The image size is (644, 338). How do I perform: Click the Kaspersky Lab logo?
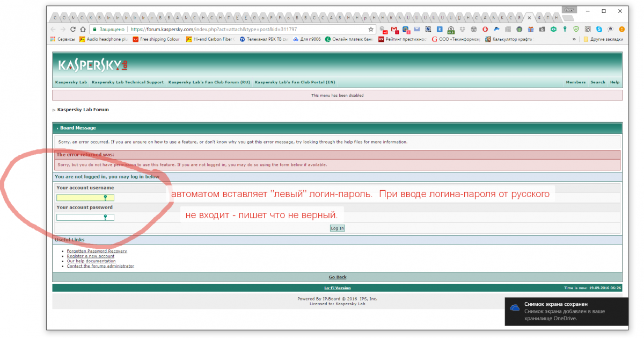coord(93,65)
